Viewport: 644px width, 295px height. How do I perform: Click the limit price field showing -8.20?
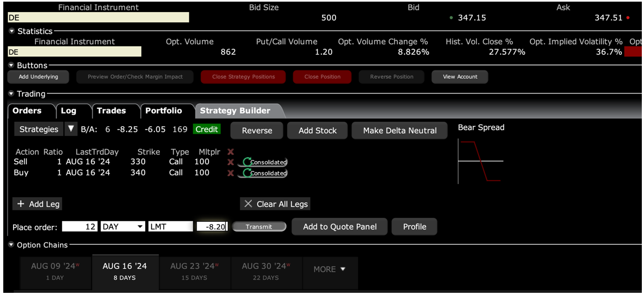click(x=212, y=227)
